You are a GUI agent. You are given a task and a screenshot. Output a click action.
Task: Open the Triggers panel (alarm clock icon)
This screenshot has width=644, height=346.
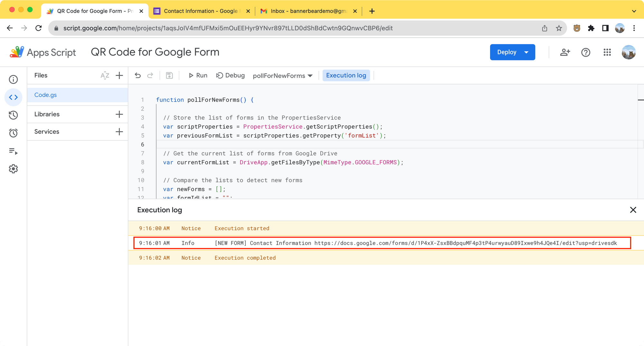13,133
